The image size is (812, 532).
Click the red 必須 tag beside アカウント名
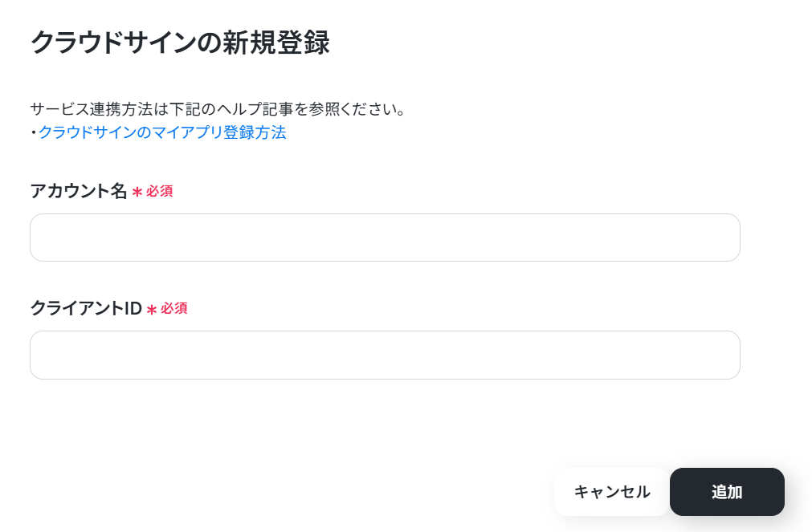coord(160,192)
